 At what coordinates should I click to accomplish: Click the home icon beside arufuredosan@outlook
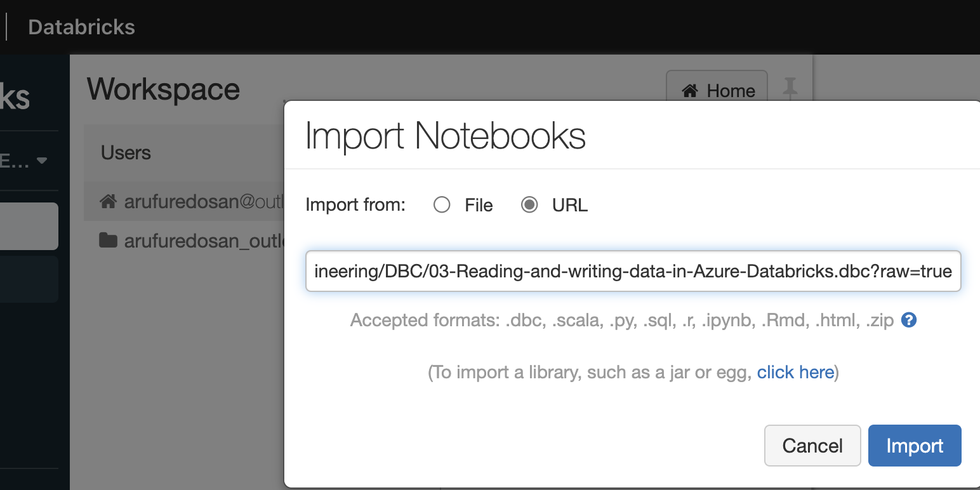pos(108,202)
